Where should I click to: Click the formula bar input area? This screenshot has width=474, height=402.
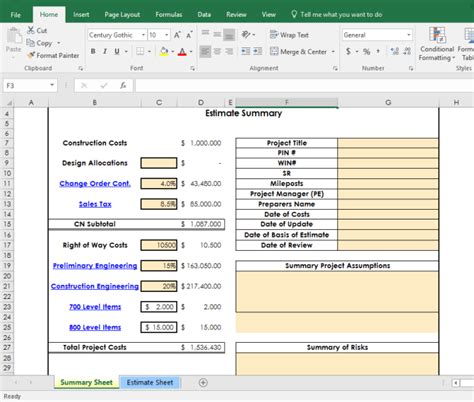(x=305, y=86)
